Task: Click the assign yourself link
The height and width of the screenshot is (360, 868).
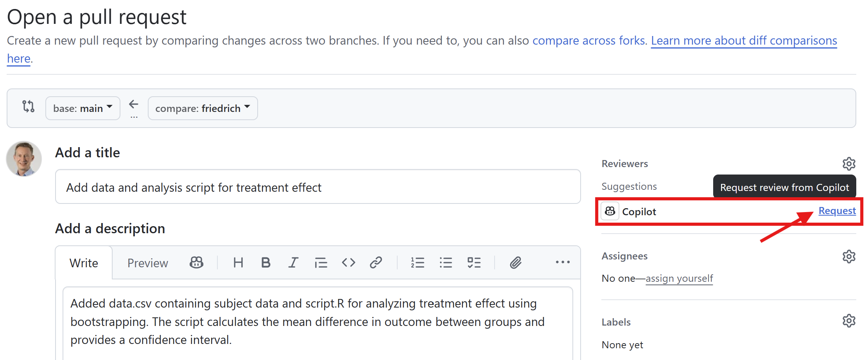Action: pyautogui.click(x=679, y=279)
